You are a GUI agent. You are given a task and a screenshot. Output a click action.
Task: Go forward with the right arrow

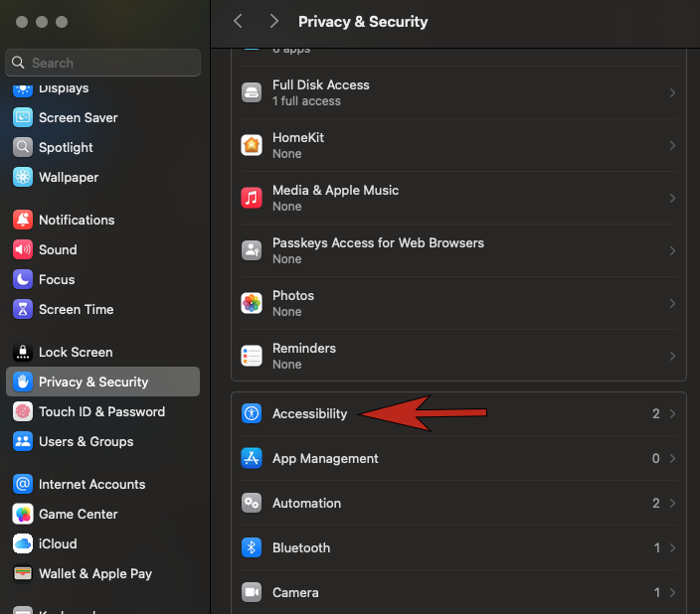tap(274, 21)
